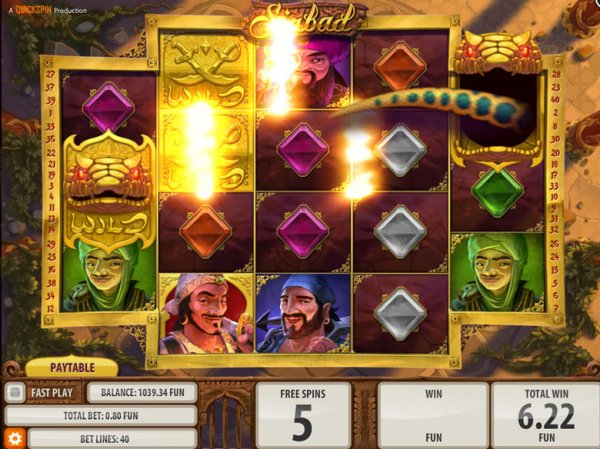The width and height of the screenshot is (600, 449).
Task: Adjust the Total Bet field
Action: pos(101,416)
